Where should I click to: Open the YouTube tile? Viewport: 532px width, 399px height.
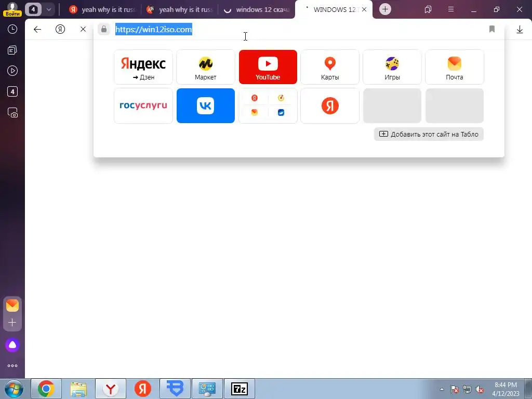click(x=268, y=67)
